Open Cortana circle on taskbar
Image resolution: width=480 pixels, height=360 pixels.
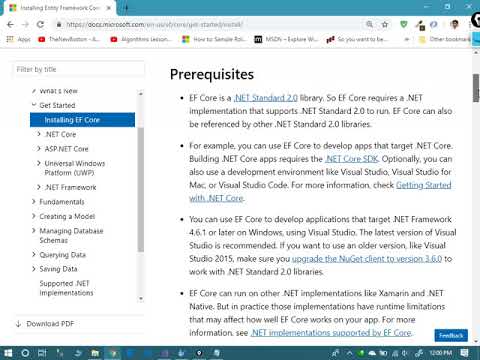pyautogui.click(x=25, y=353)
